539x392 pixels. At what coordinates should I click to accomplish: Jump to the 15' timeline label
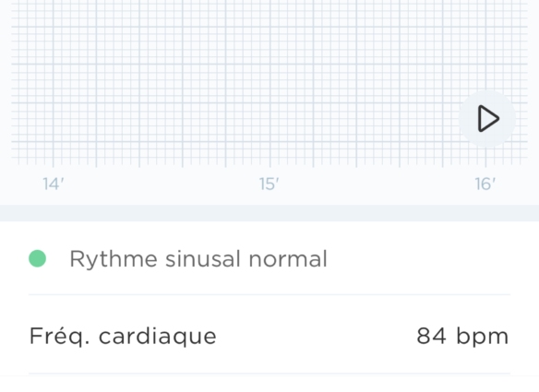tap(269, 184)
